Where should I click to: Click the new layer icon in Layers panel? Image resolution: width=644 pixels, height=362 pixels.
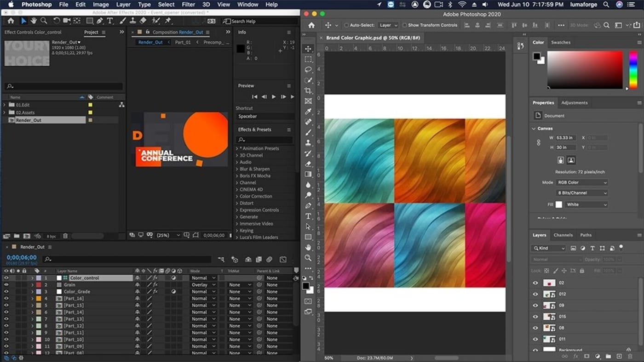click(619, 356)
